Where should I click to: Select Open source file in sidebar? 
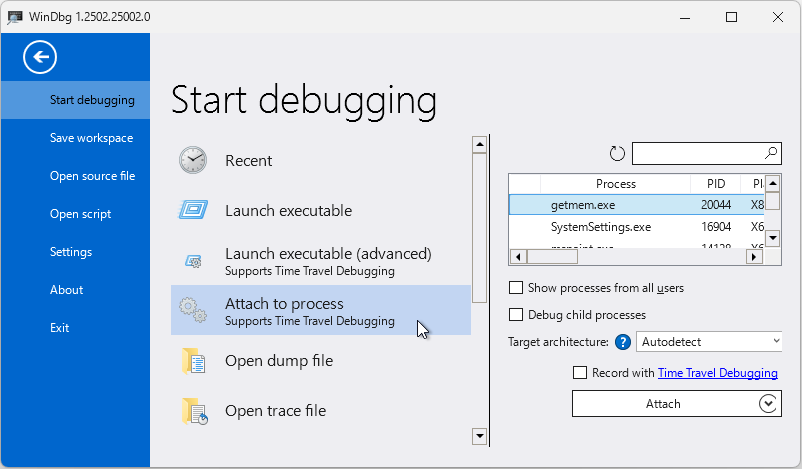76,175
